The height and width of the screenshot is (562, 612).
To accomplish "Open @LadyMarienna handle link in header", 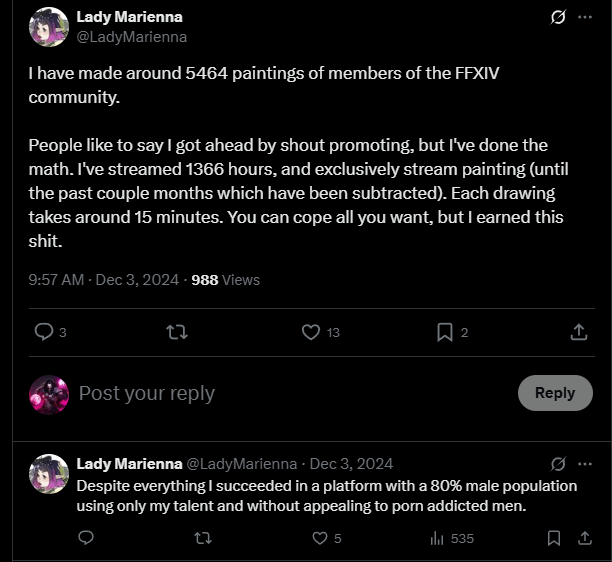I will [132, 37].
